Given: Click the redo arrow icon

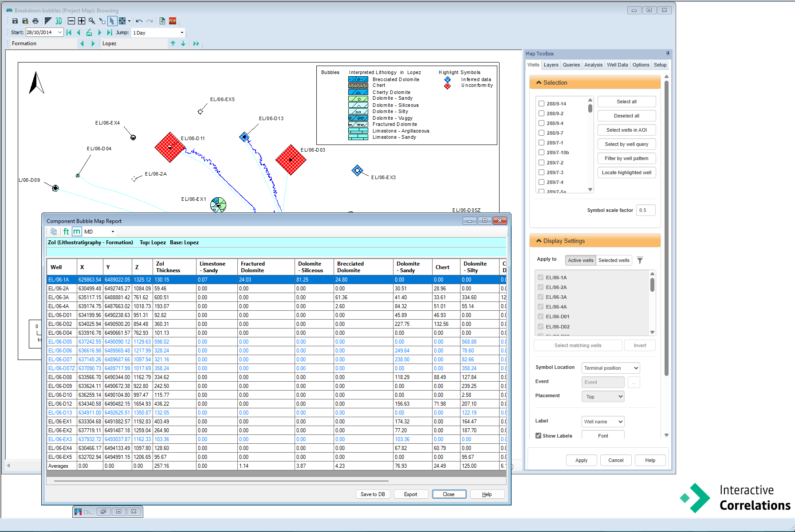Looking at the screenshot, I should pyautogui.click(x=150, y=21).
